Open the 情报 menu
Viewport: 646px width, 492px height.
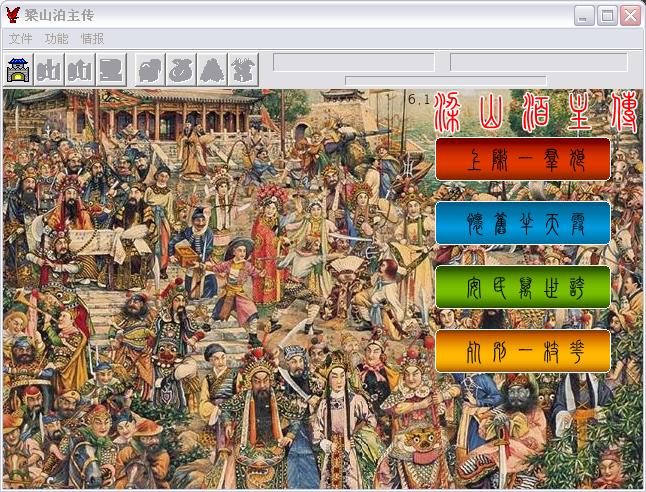[x=92, y=39]
